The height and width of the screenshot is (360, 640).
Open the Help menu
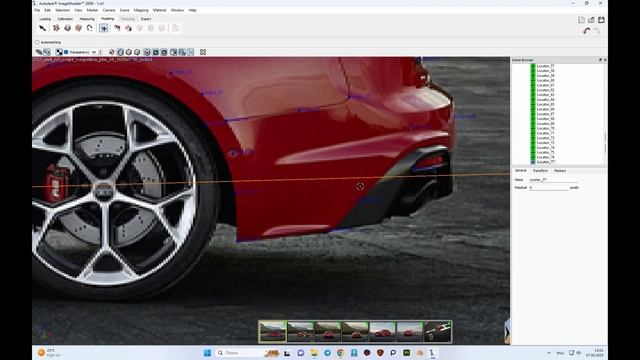(x=193, y=10)
